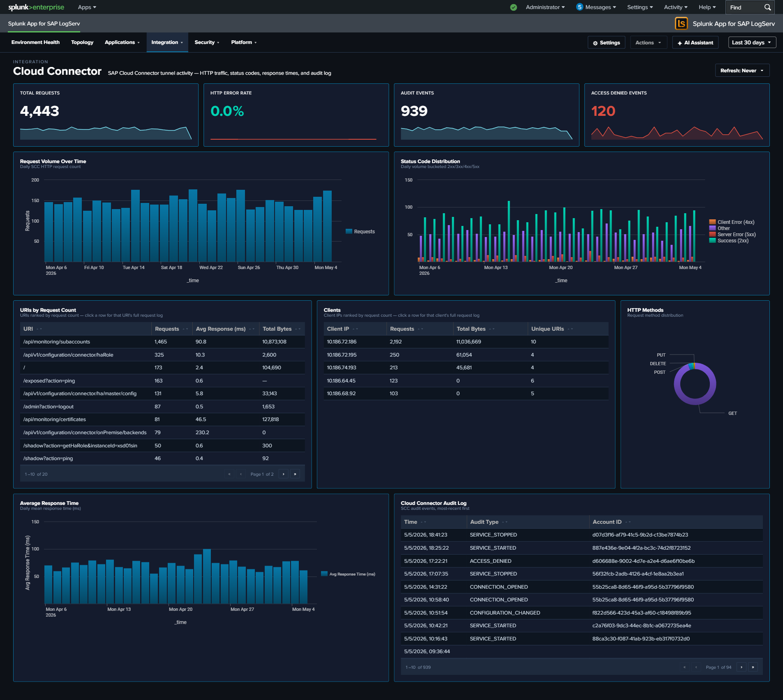
Task: Click the Client Error (4xx) legend swatch
Action: click(712, 222)
